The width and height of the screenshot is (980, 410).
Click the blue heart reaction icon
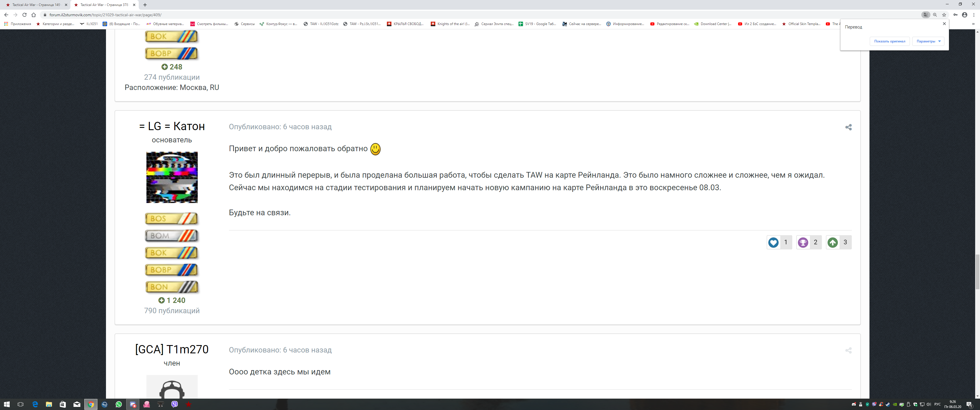[x=773, y=242]
